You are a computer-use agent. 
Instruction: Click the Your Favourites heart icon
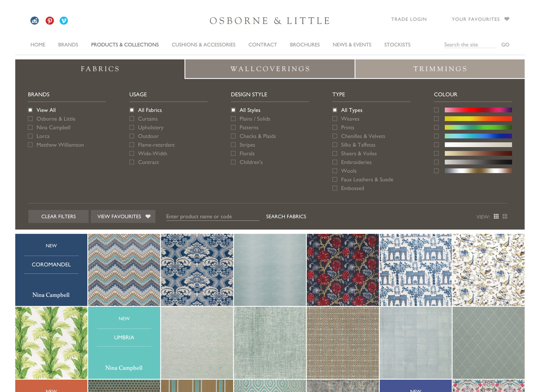pyautogui.click(x=507, y=19)
